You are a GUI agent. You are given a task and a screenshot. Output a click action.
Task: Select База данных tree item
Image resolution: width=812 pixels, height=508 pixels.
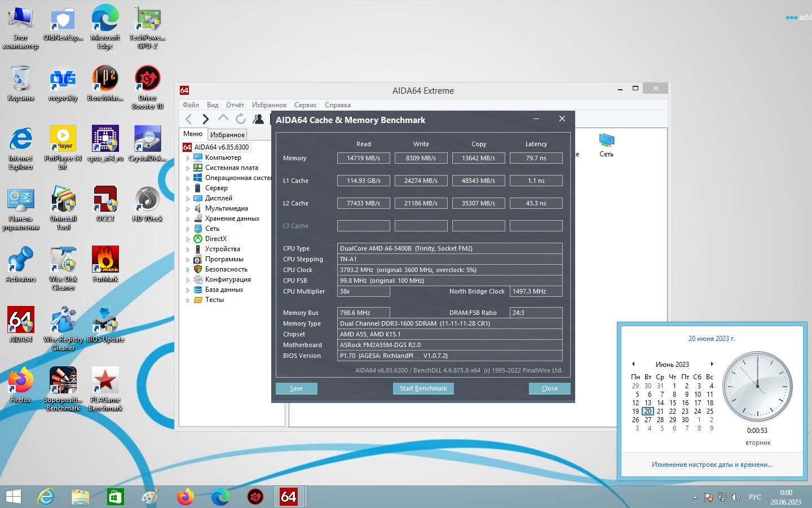(x=224, y=290)
